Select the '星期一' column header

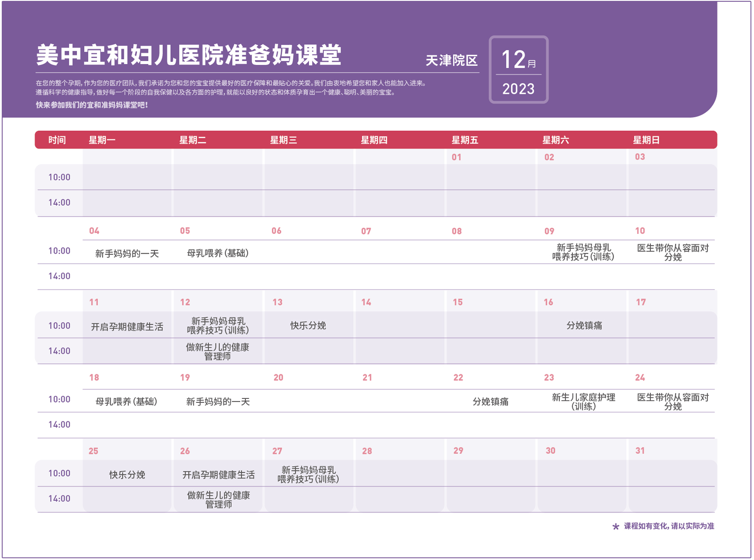(x=102, y=140)
